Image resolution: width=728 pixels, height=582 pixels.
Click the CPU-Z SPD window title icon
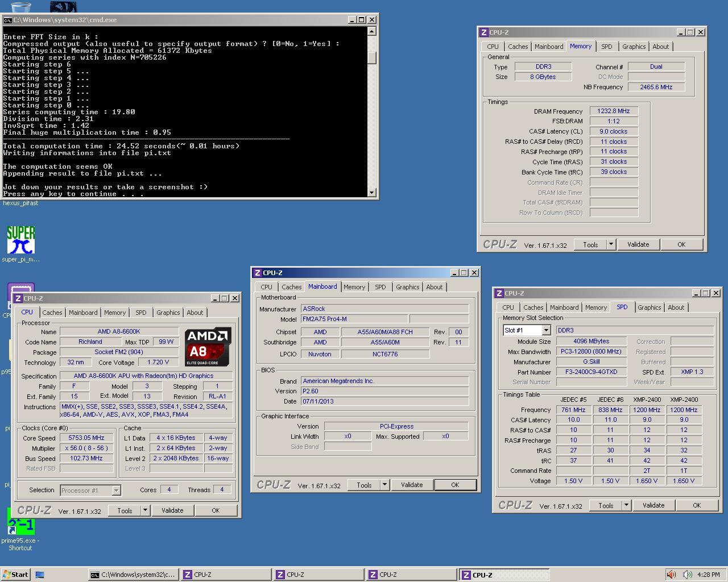[x=499, y=293]
